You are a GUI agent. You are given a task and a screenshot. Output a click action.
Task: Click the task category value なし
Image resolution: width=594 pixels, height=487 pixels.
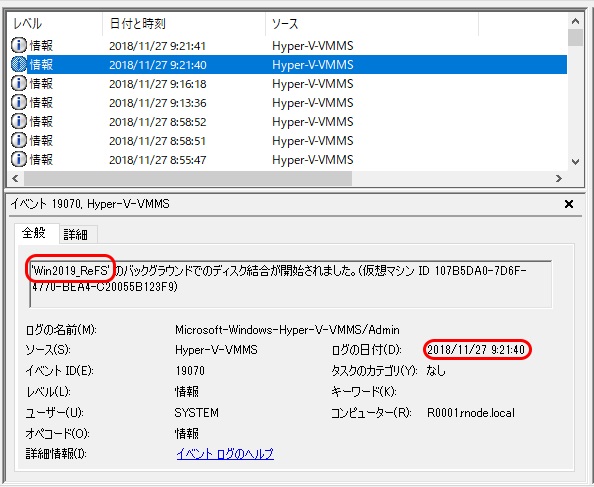click(436, 370)
